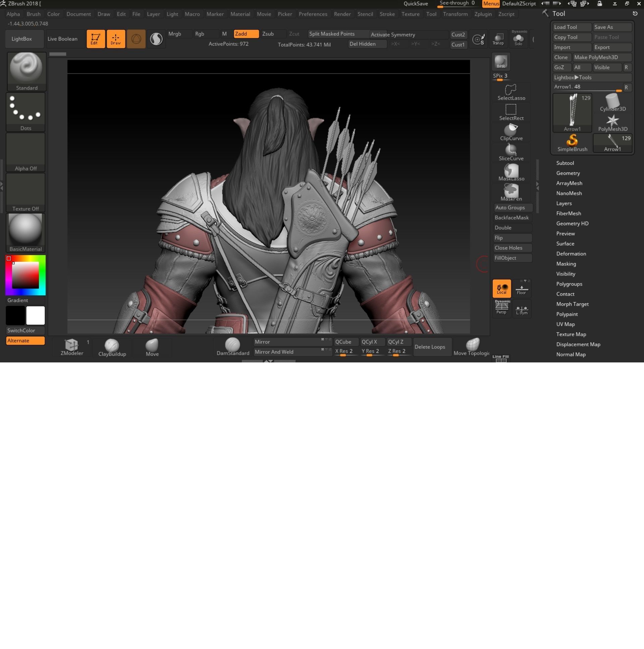
Task: Click Make PolyMesh3D button
Action: [602, 57]
